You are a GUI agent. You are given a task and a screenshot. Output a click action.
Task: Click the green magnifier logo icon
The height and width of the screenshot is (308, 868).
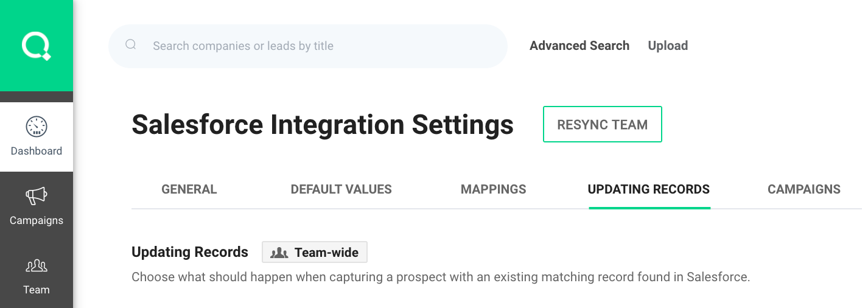point(37,46)
